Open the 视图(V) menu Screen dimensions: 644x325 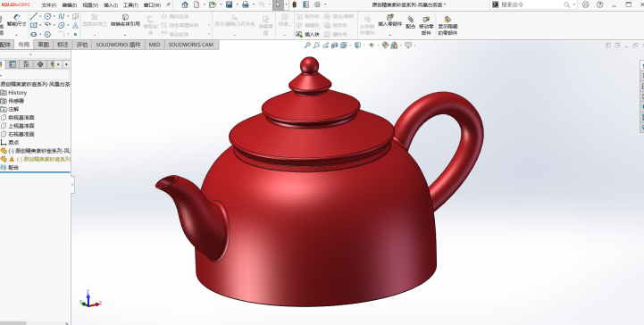(x=90, y=5)
